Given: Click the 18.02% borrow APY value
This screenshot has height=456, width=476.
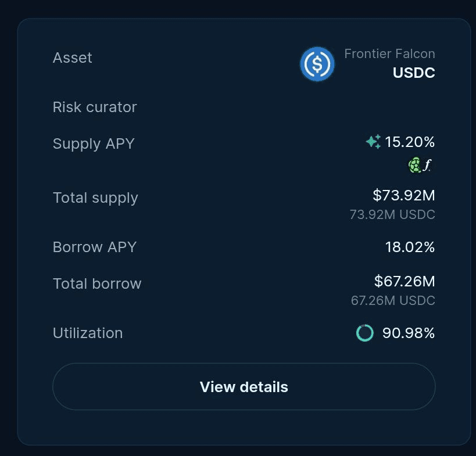Looking at the screenshot, I should point(410,247).
